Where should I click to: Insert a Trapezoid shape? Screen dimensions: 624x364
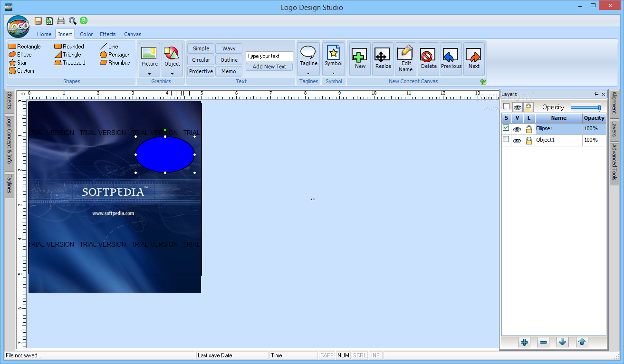tap(70, 63)
